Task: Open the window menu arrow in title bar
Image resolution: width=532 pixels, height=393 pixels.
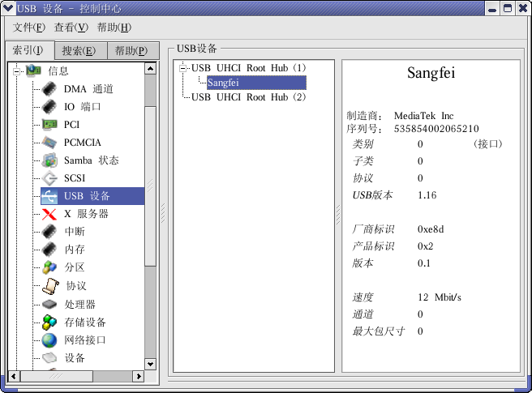Action: tap(8, 8)
